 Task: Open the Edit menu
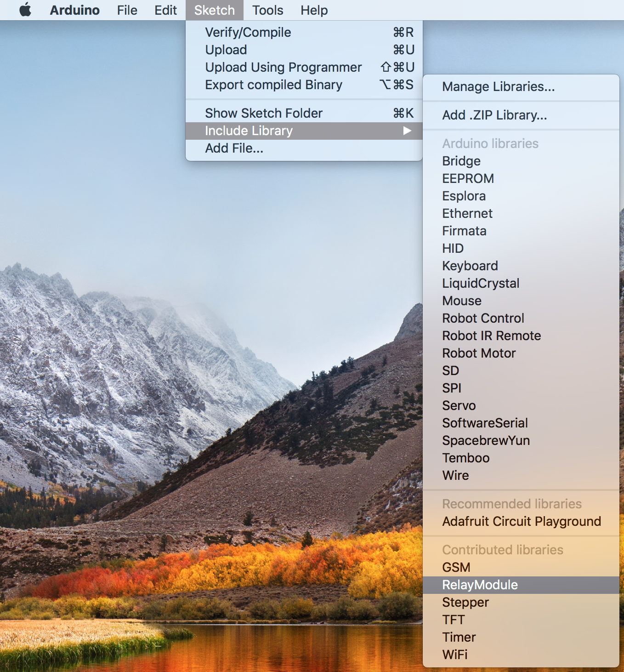[x=165, y=10]
